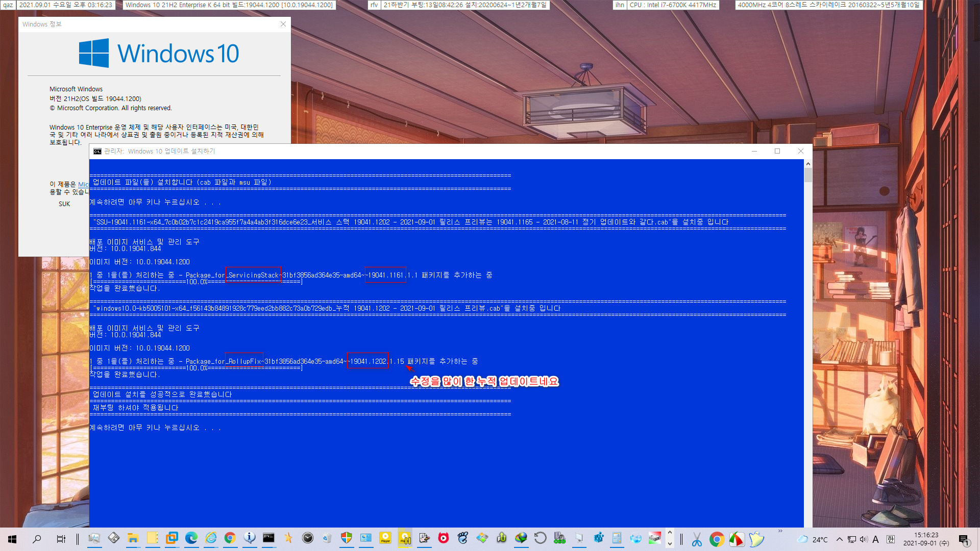Viewport: 980px width, 551px height.
Task: Open the yellow Player taskbar icon
Action: [385, 538]
